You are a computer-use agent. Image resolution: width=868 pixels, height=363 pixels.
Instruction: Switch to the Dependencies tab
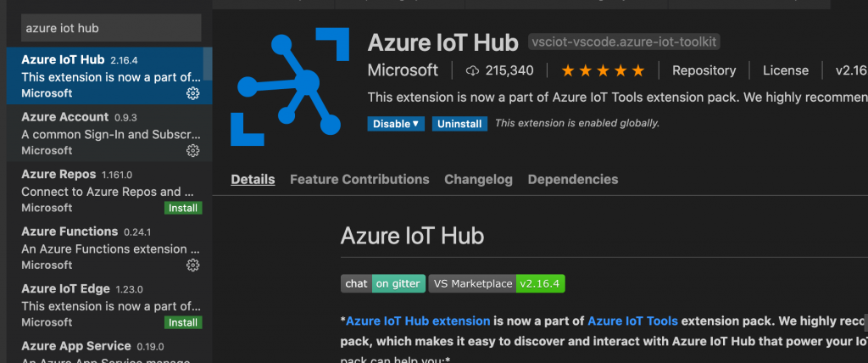point(573,180)
